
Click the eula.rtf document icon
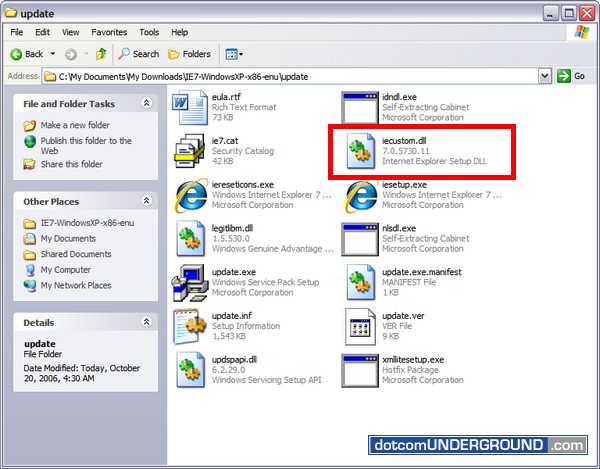pos(189,107)
